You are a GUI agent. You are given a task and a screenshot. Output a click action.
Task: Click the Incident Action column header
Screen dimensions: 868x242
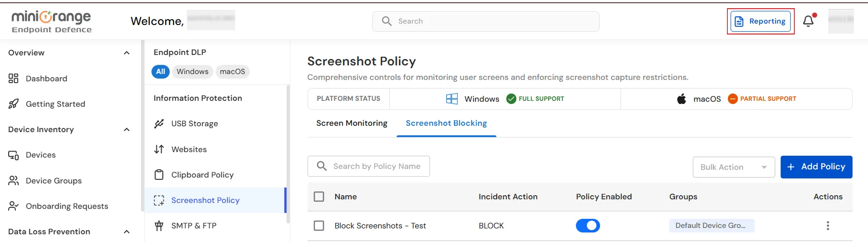[x=508, y=197]
